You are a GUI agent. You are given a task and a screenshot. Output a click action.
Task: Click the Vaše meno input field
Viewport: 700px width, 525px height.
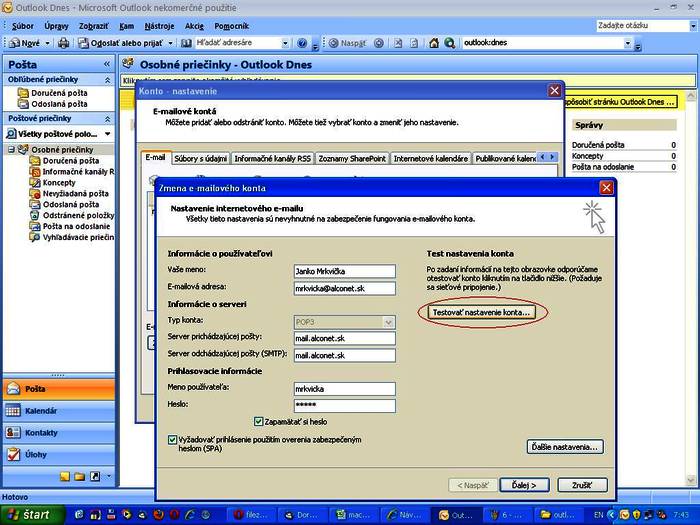click(345, 271)
